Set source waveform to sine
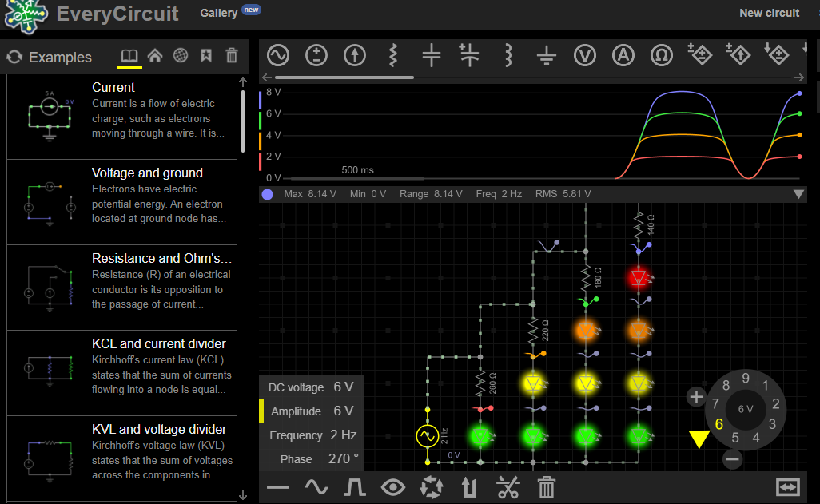The image size is (820, 504). tap(316, 488)
